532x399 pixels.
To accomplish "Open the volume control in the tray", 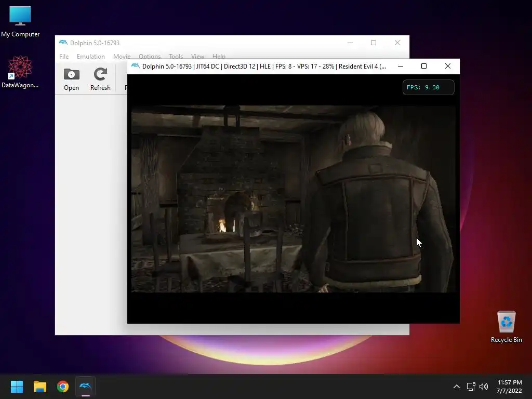I will [484, 387].
